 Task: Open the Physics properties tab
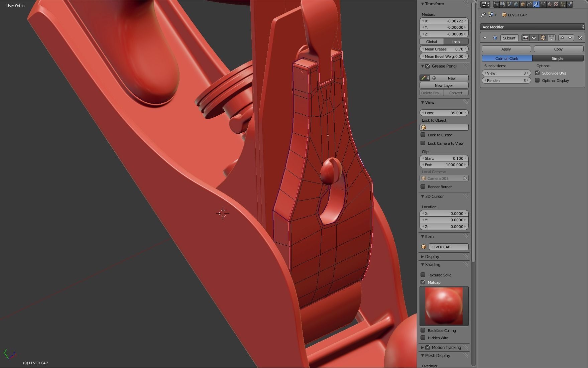tap(570, 4)
